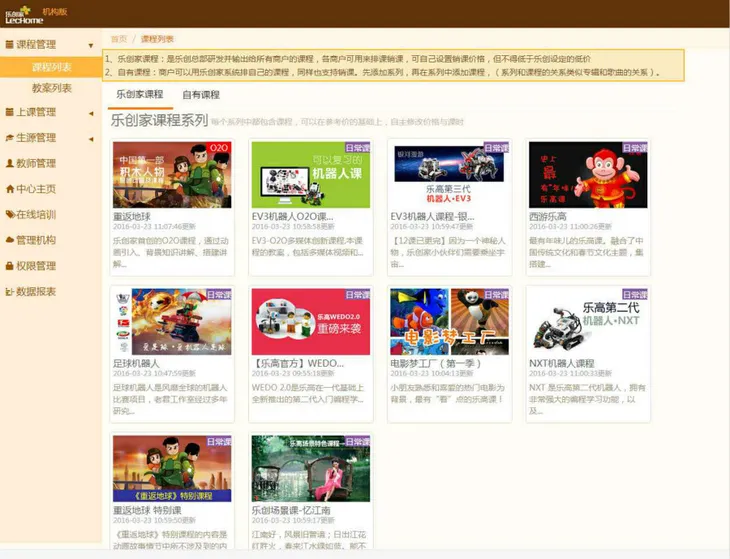Image resolution: width=730 pixels, height=559 pixels.
Task: Open the 重返地球 特别课 course title
Action: 147,511
